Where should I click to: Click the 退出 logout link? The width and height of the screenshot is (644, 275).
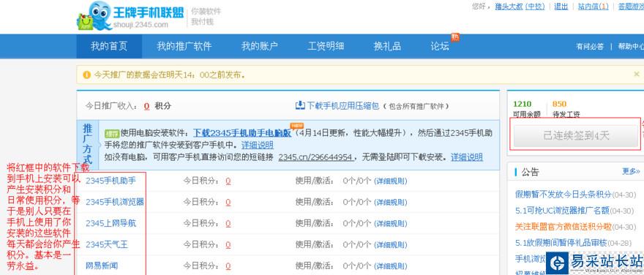[x=561, y=7]
